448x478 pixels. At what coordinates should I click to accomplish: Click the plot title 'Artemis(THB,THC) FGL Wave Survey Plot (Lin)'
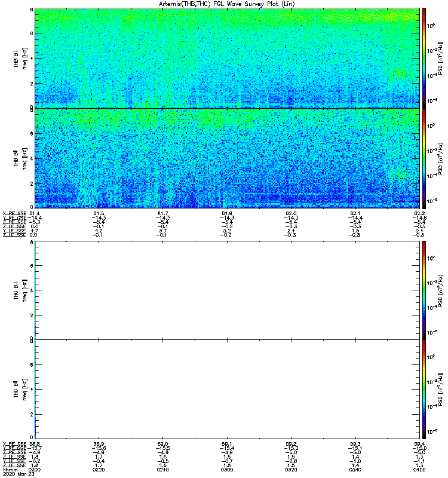coord(226,4)
